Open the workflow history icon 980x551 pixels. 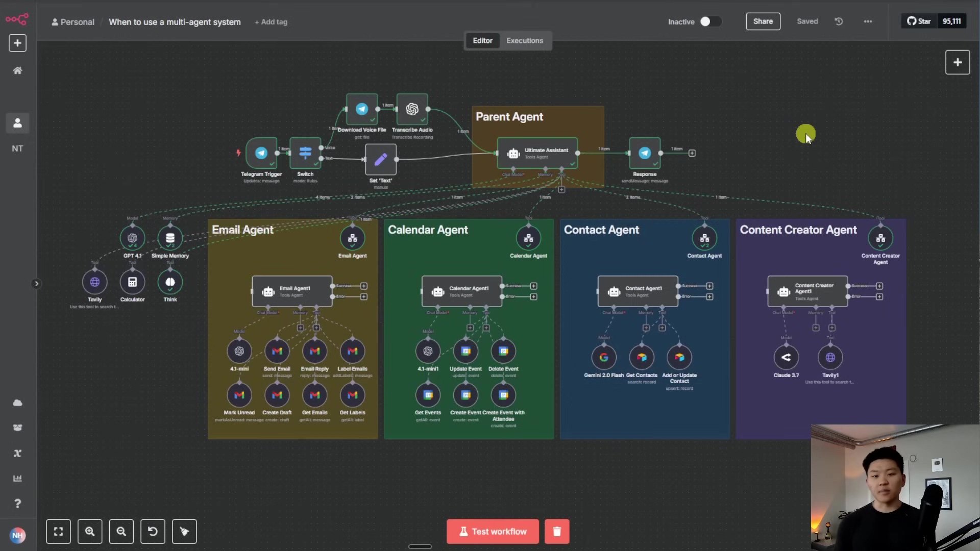839,21
